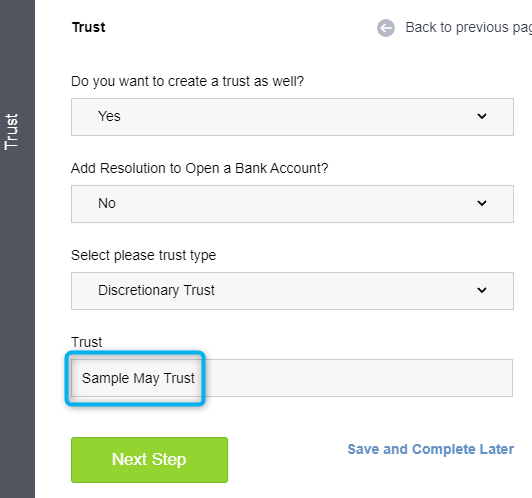Click the Select please trust type label
Viewport: 532px width, 498px height.
click(x=143, y=255)
